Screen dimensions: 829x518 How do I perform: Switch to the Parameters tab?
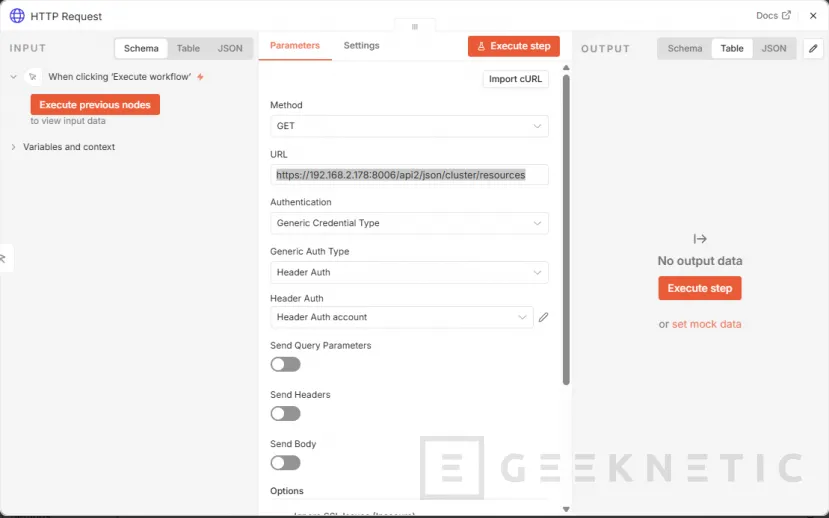[x=294, y=45]
